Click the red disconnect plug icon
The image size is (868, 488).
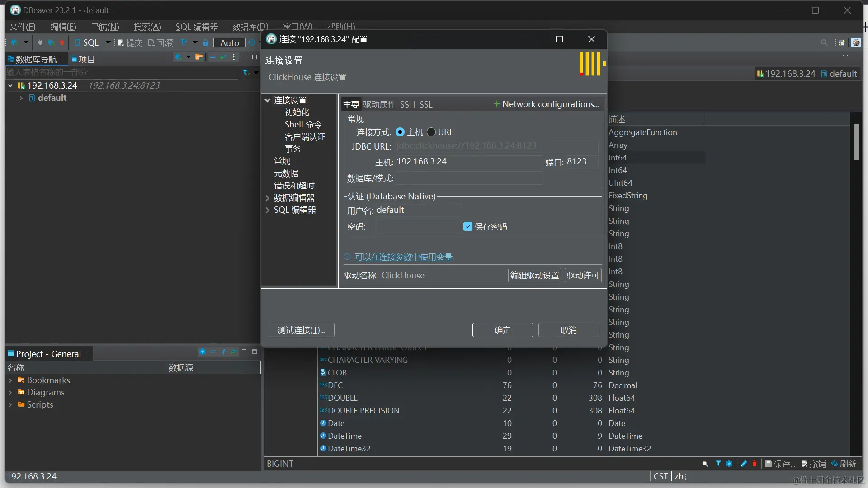[x=62, y=42]
